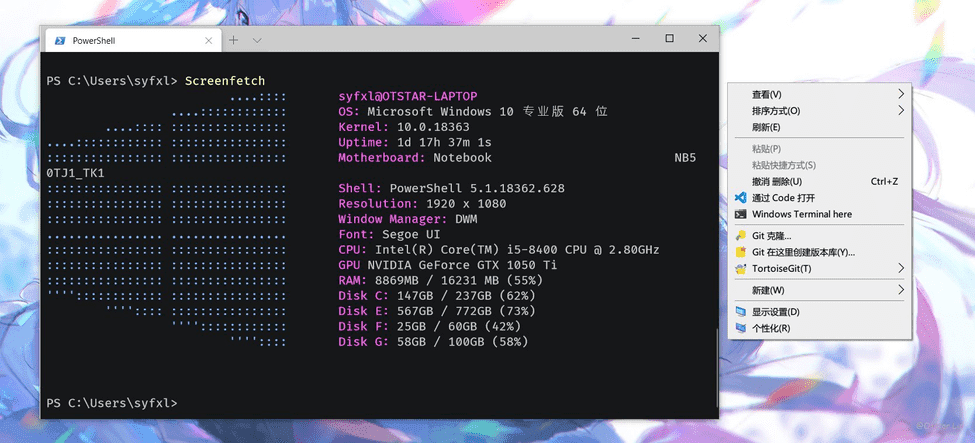Select 撤消 删除(U) menu entry

pos(777,182)
